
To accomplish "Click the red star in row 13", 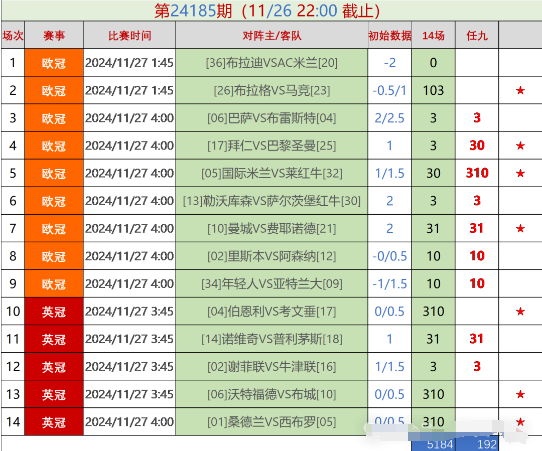I will pos(520,394).
